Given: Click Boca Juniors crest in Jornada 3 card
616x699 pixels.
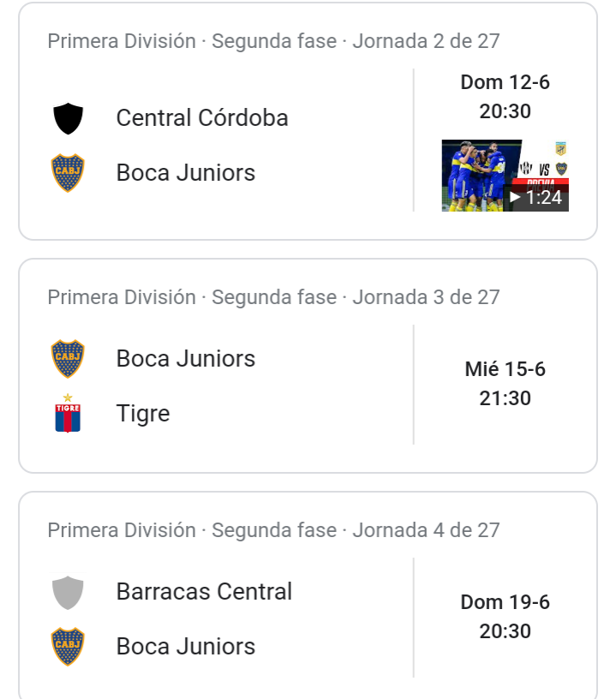Looking at the screenshot, I should point(68,359).
